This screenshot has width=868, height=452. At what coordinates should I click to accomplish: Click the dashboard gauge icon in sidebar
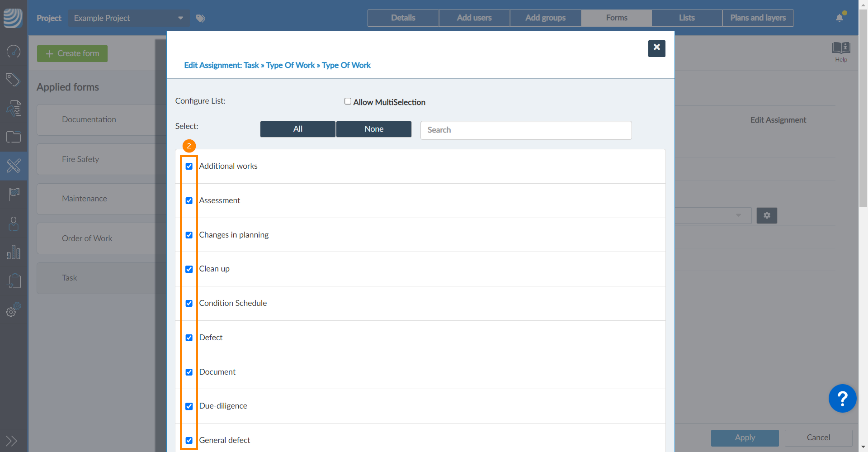coord(14,52)
